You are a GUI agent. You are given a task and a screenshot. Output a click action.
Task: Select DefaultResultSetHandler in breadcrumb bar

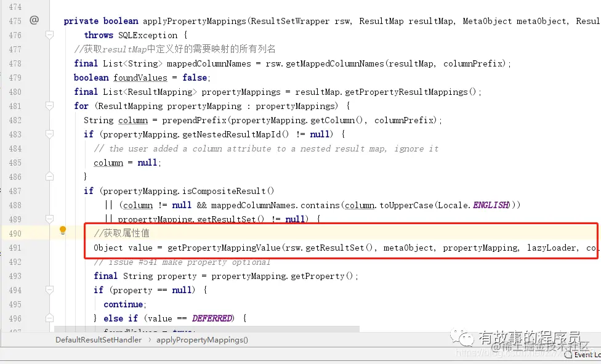click(99, 340)
